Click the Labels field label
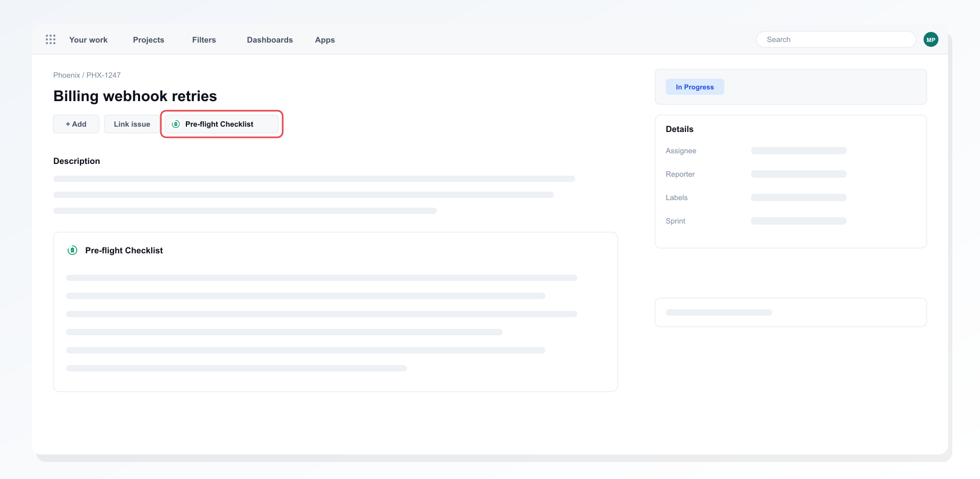The width and height of the screenshot is (980, 479). point(676,197)
